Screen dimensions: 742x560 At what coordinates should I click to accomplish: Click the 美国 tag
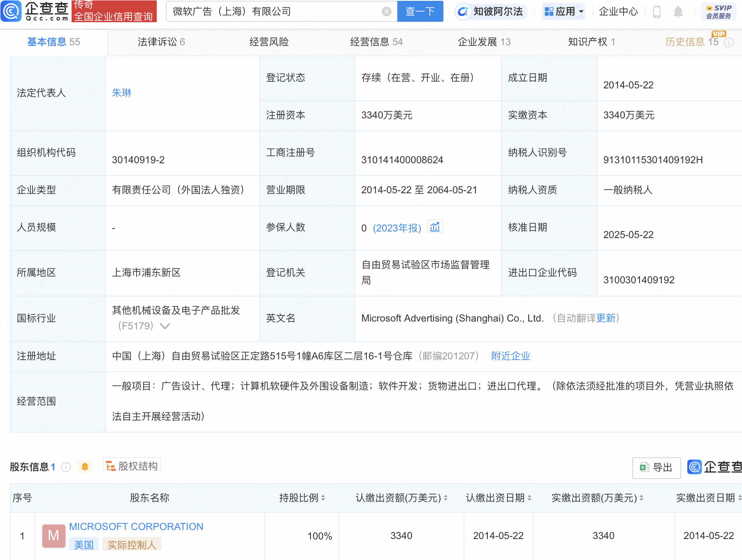coord(84,545)
